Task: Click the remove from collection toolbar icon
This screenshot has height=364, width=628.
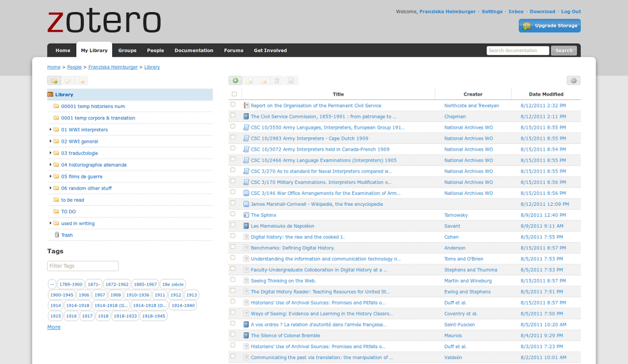Action: click(263, 81)
